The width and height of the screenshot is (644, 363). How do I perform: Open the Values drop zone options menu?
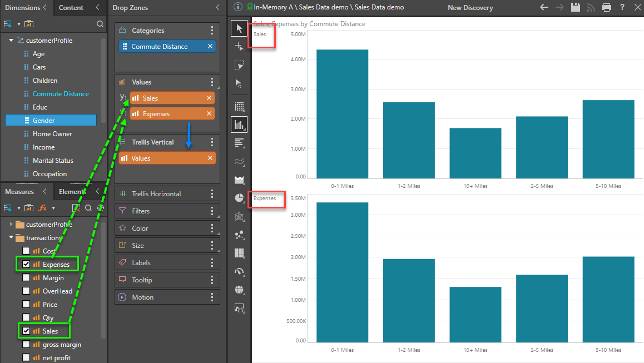[x=212, y=82]
